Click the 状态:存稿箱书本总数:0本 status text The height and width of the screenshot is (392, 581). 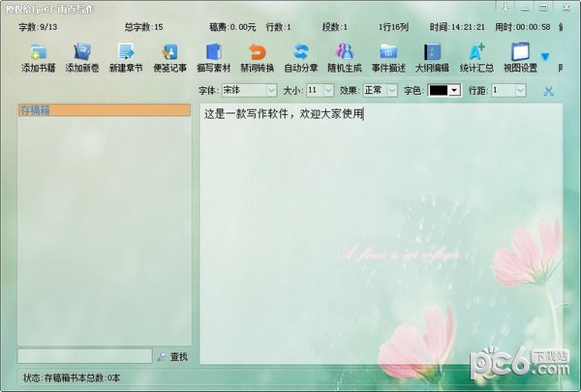[72, 377]
